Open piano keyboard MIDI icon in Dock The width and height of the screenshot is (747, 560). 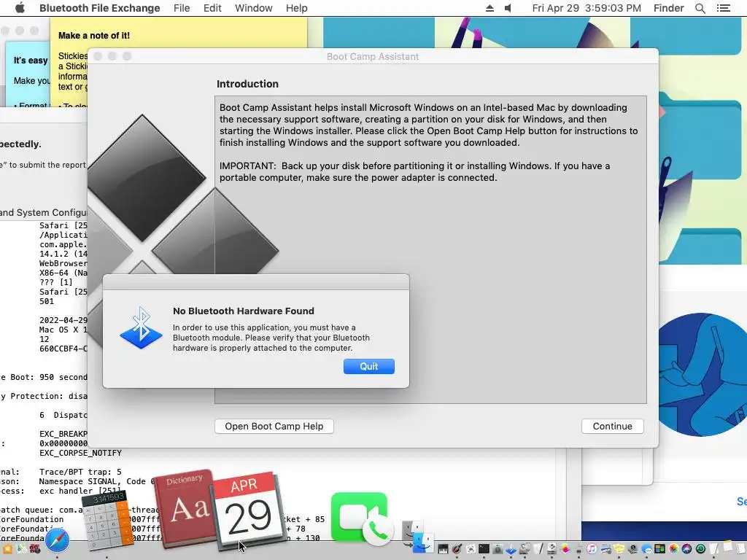[x=443, y=549]
